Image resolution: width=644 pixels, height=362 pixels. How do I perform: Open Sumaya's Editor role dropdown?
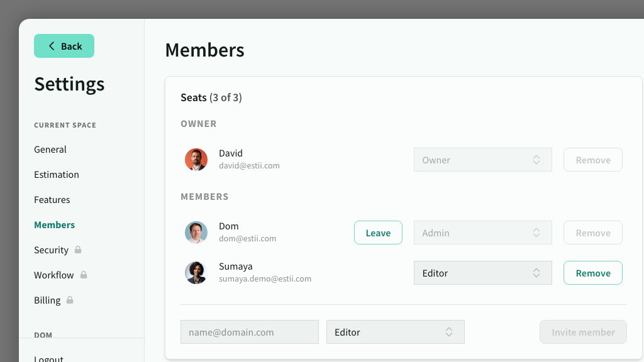[x=482, y=273]
